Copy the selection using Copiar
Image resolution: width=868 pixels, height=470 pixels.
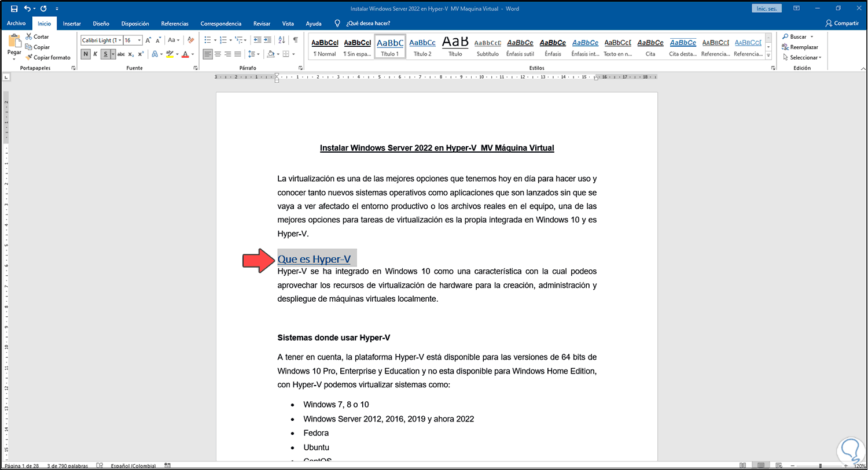pos(38,47)
